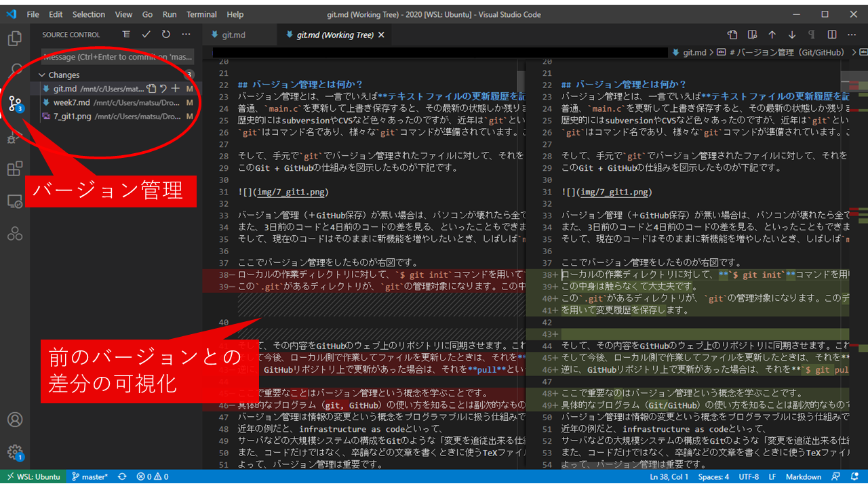Open the Explorer view in activity bar
Screen dimensions: 868x488
pyautogui.click(x=15, y=39)
